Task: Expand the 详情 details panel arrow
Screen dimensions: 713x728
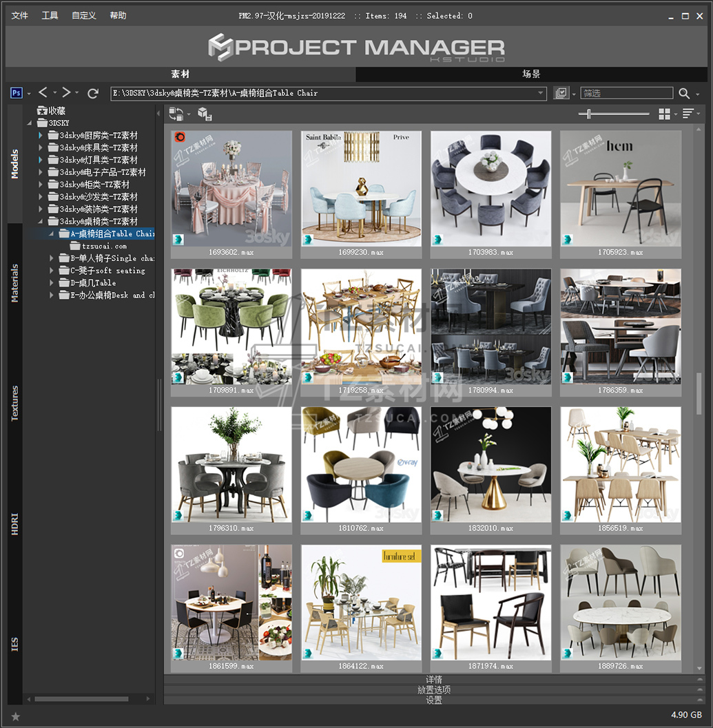Action: [699, 680]
